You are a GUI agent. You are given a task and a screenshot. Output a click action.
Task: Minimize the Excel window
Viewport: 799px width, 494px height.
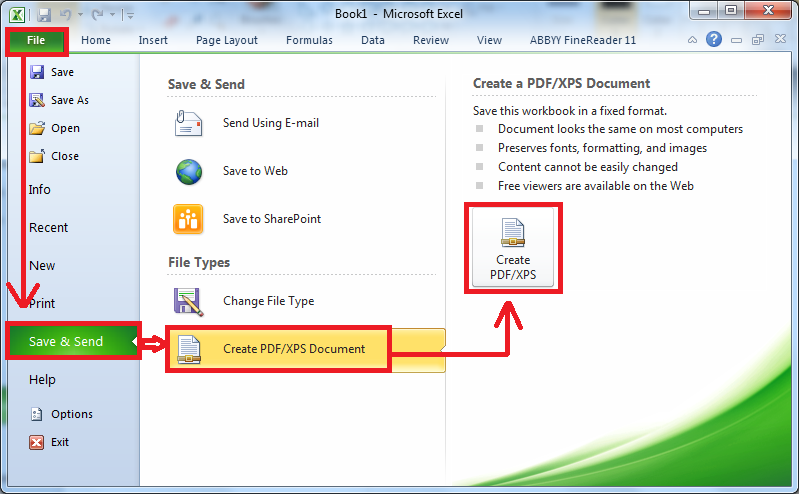click(704, 11)
